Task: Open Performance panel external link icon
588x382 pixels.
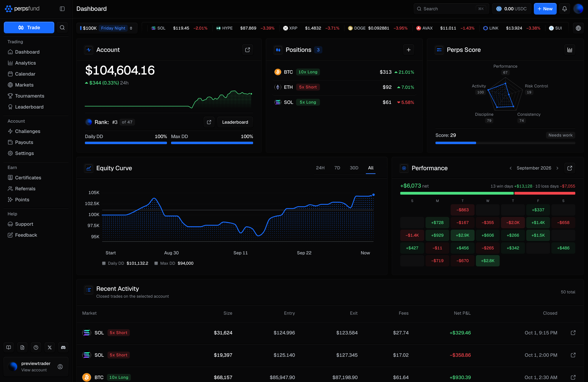Action: [570, 168]
